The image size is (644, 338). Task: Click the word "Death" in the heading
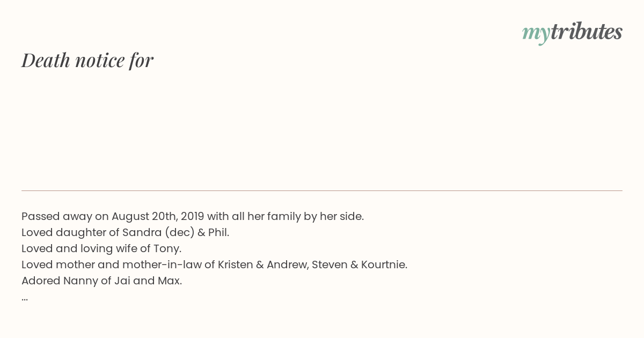click(46, 60)
